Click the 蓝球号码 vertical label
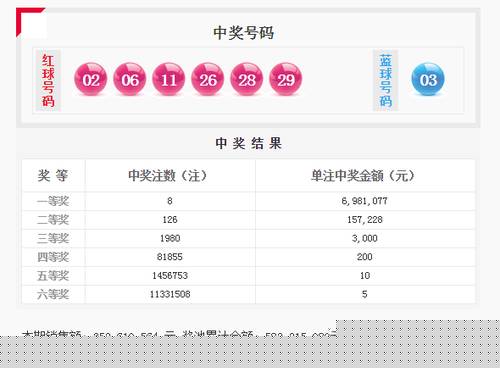 385,80
